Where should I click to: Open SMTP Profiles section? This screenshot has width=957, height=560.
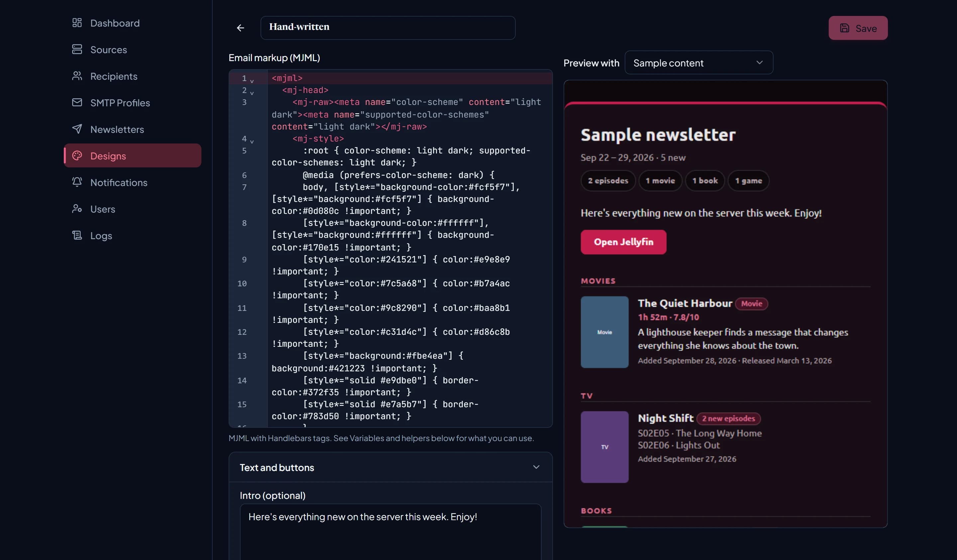click(x=133, y=103)
